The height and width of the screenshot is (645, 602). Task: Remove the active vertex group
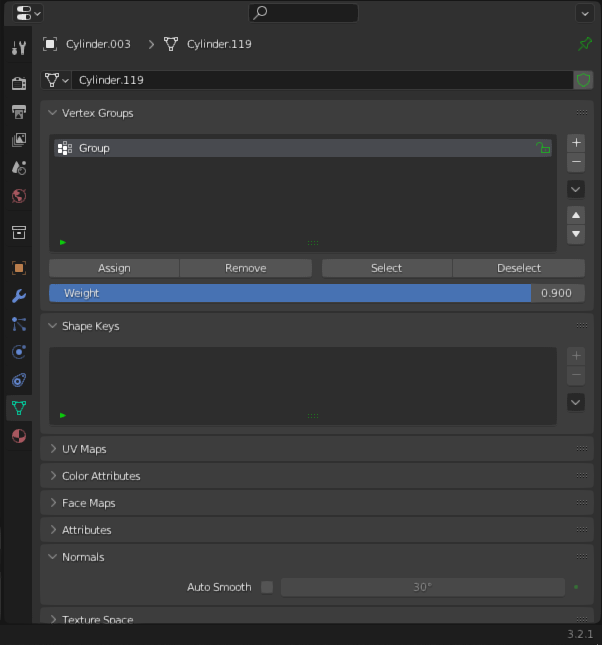tap(576, 162)
